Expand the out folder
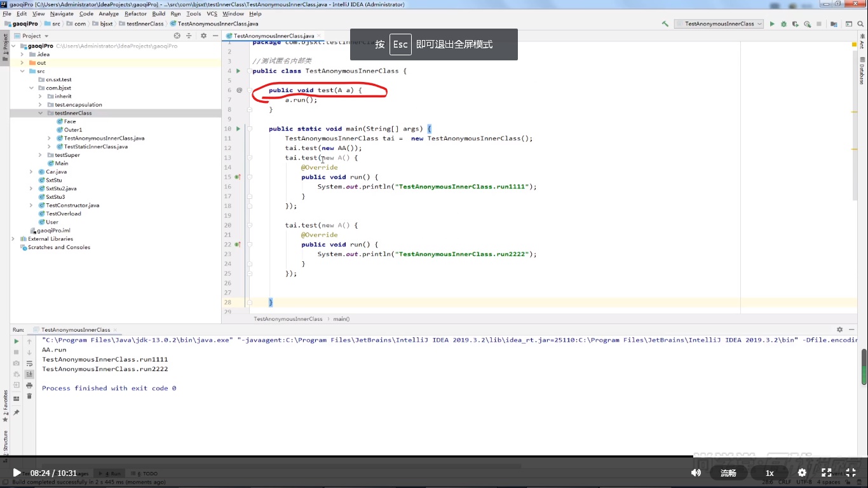Screen dimensions: 868x488 tap(23, 62)
